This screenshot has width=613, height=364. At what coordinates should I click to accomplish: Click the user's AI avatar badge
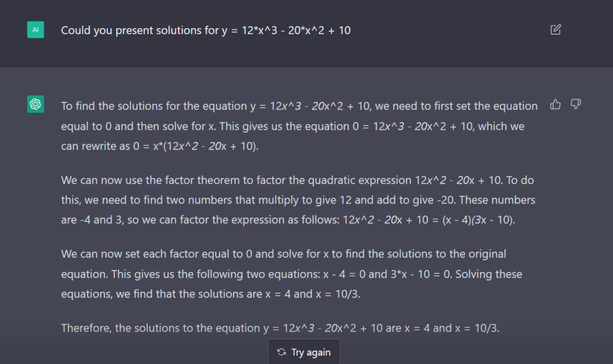click(x=35, y=30)
